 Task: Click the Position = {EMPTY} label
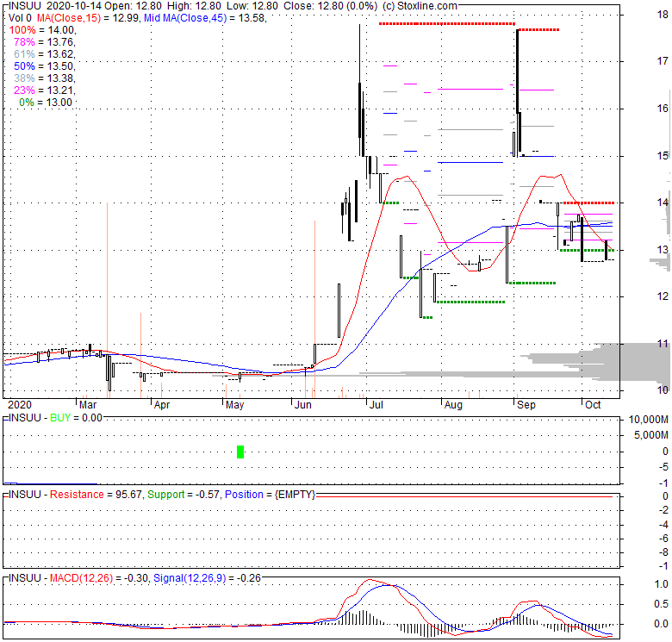(270, 495)
